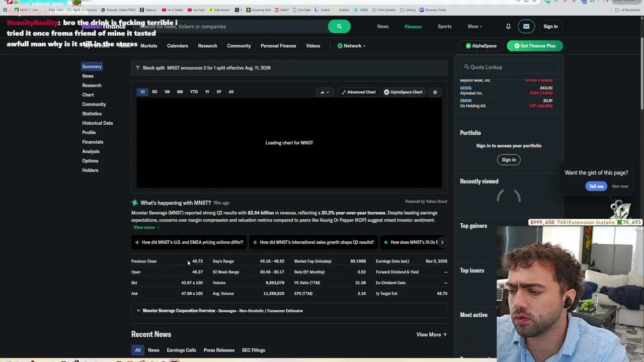The height and width of the screenshot is (362, 644).
Task: Open the KickBot bookmark
Action: click(342, 10)
